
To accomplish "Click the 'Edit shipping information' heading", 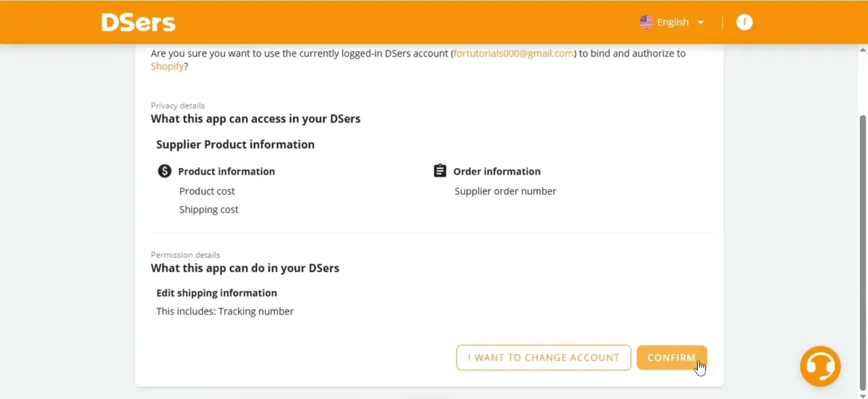I will [x=216, y=293].
